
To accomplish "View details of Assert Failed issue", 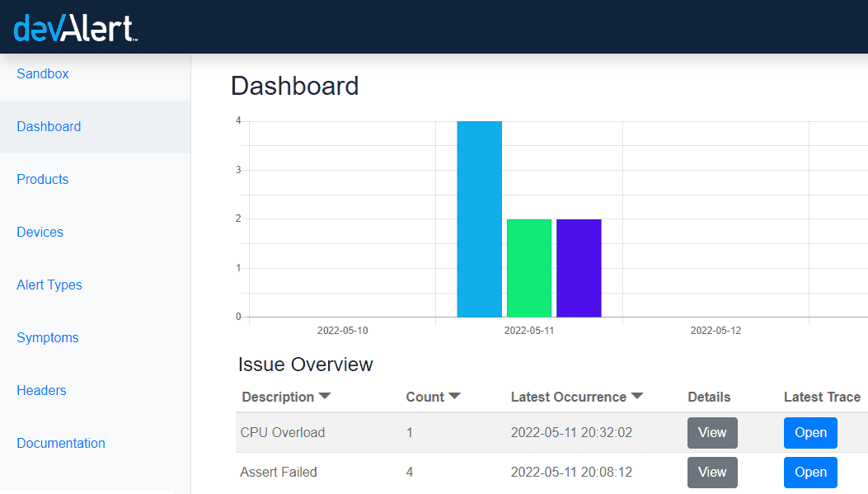I will (x=712, y=472).
